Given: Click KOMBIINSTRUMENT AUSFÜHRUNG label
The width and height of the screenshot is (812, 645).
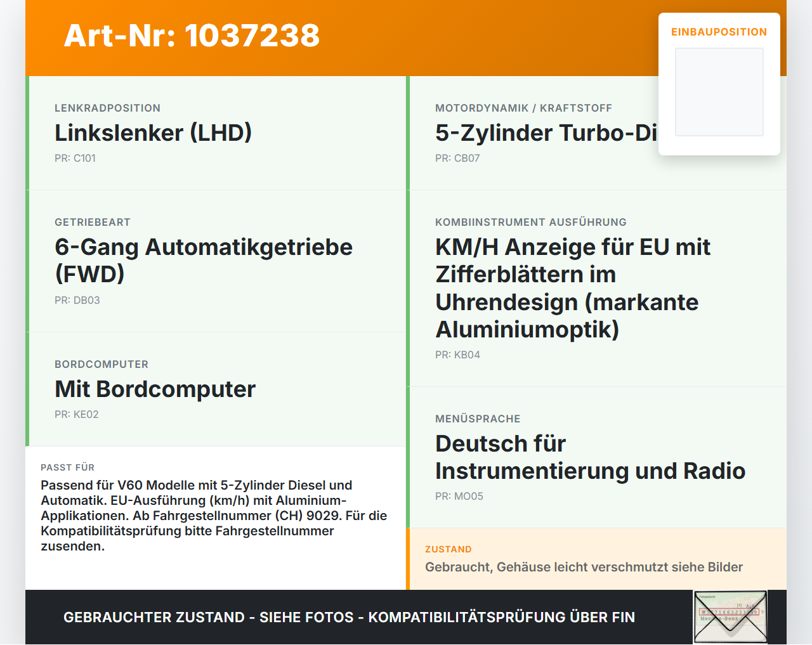Looking at the screenshot, I should pyautogui.click(x=531, y=222).
